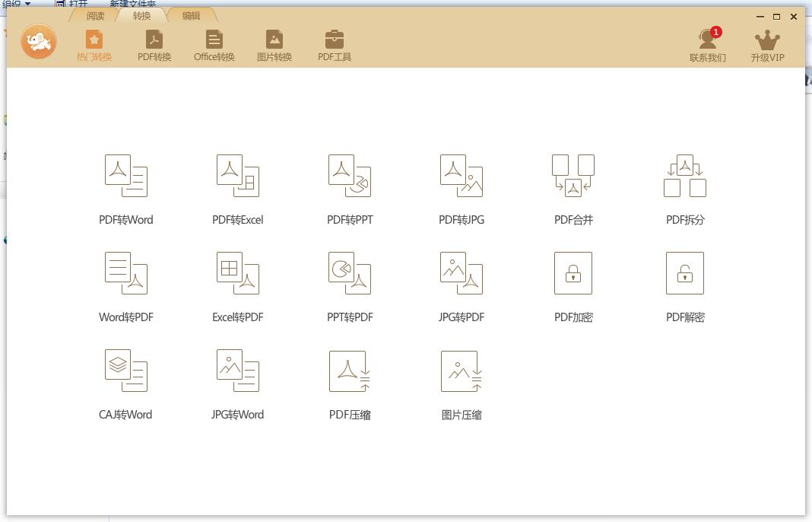This screenshot has height=522, width=812.
Task: Open the PDF解密 unlock tool
Action: pyautogui.click(x=685, y=273)
